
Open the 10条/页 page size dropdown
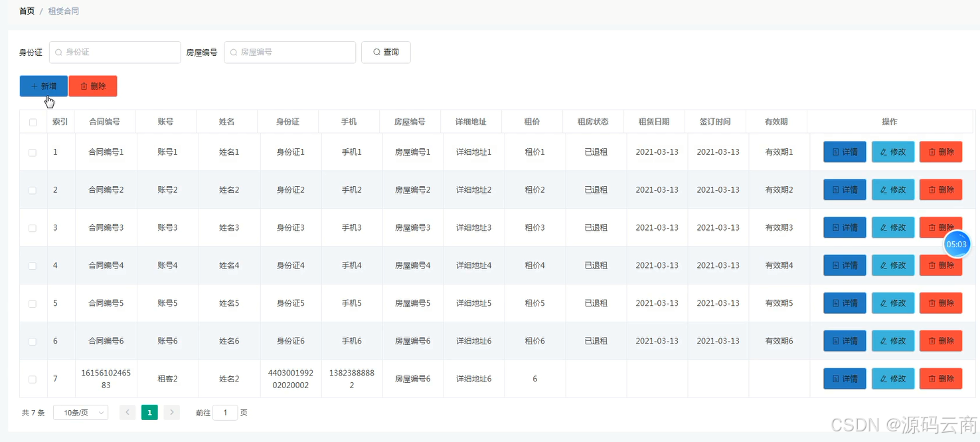pyautogui.click(x=80, y=413)
